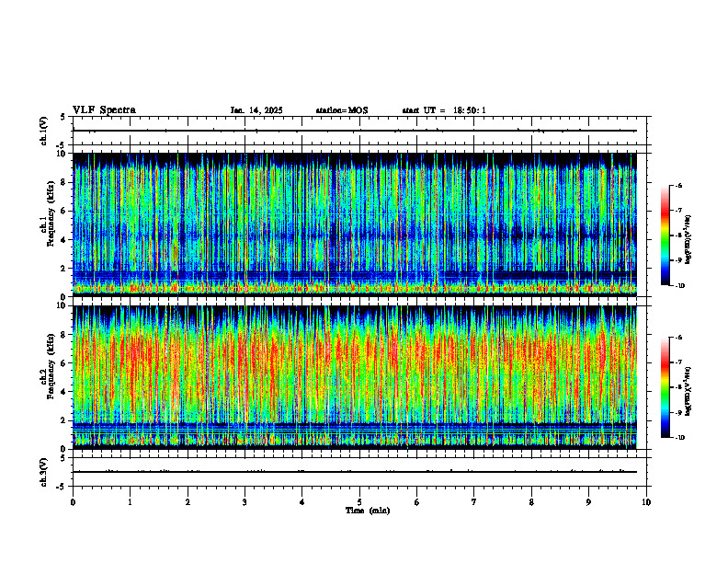Click tick label "0" on the time axis
This screenshot has height=563, width=728.
click(73, 502)
